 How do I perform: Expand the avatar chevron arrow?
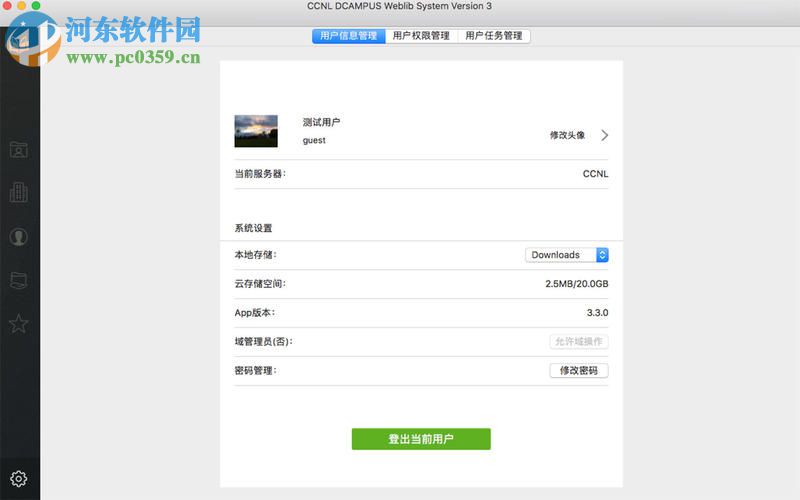[605, 135]
